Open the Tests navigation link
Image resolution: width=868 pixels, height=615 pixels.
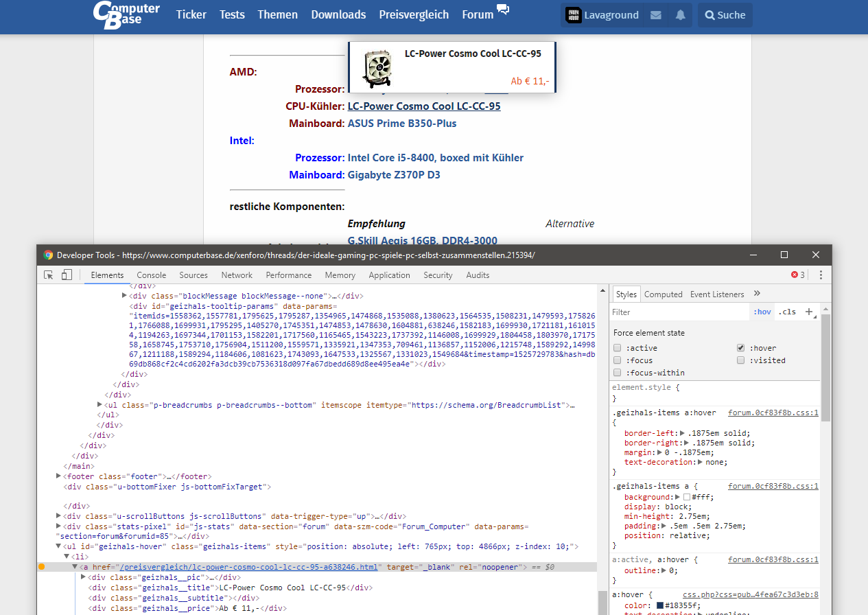[232, 14]
